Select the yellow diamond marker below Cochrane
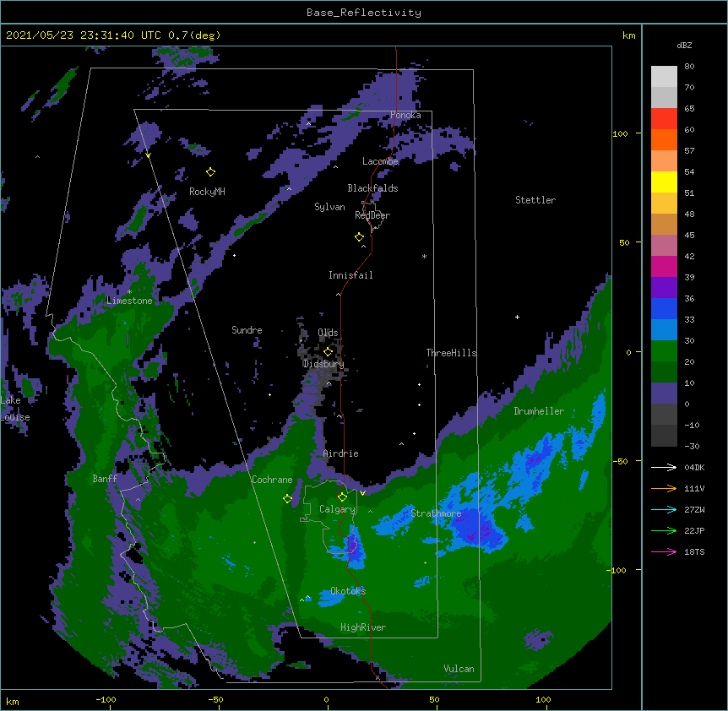 tap(287, 499)
